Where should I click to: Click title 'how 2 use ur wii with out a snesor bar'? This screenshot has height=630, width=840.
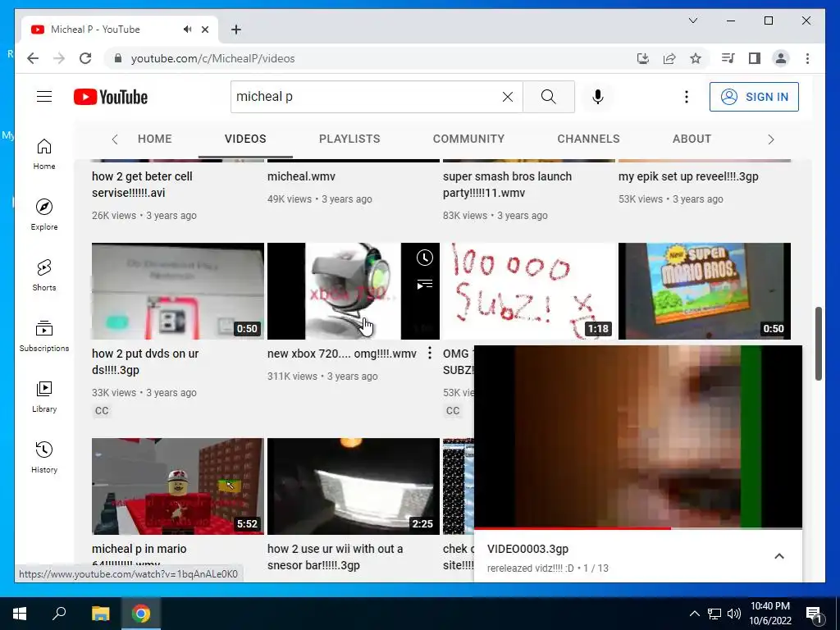tap(335, 557)
